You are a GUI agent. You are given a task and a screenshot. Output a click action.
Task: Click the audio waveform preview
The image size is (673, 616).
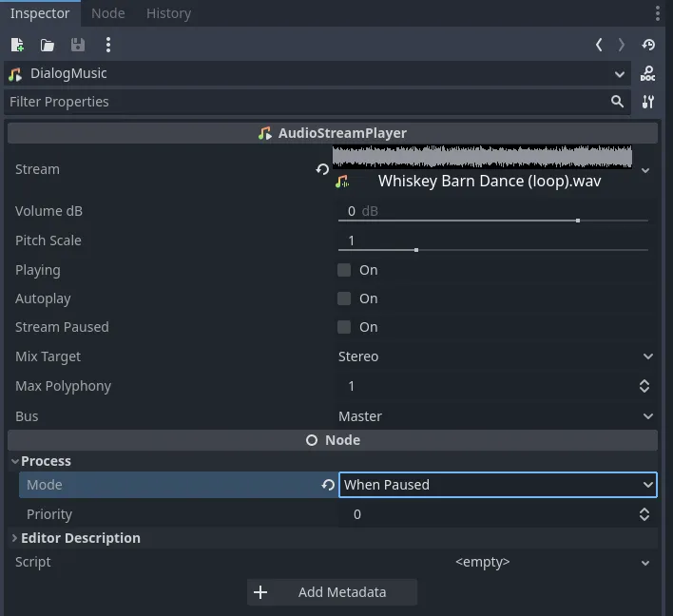pos(482,157)
